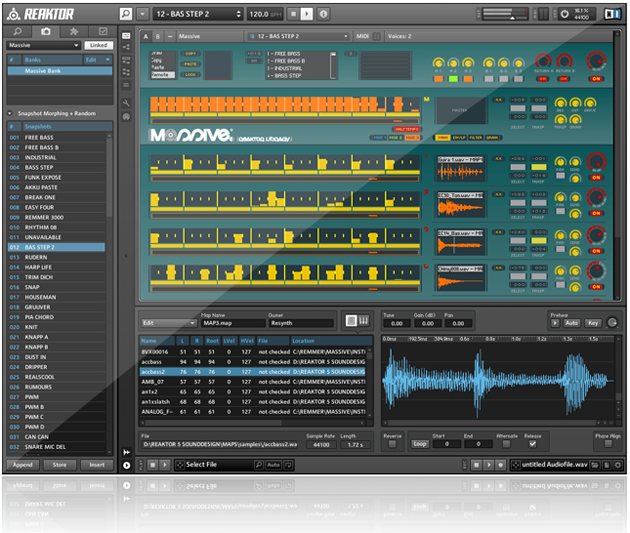
Task: Click the PASTE button in Massive panel
Action: pyautogui.click(x=190, y=64)
